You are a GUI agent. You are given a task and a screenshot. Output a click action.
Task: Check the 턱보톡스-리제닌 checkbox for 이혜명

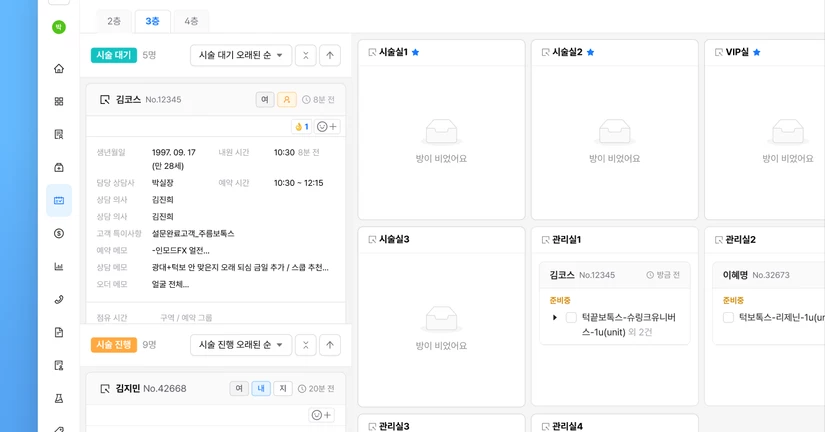click(728, 318)
